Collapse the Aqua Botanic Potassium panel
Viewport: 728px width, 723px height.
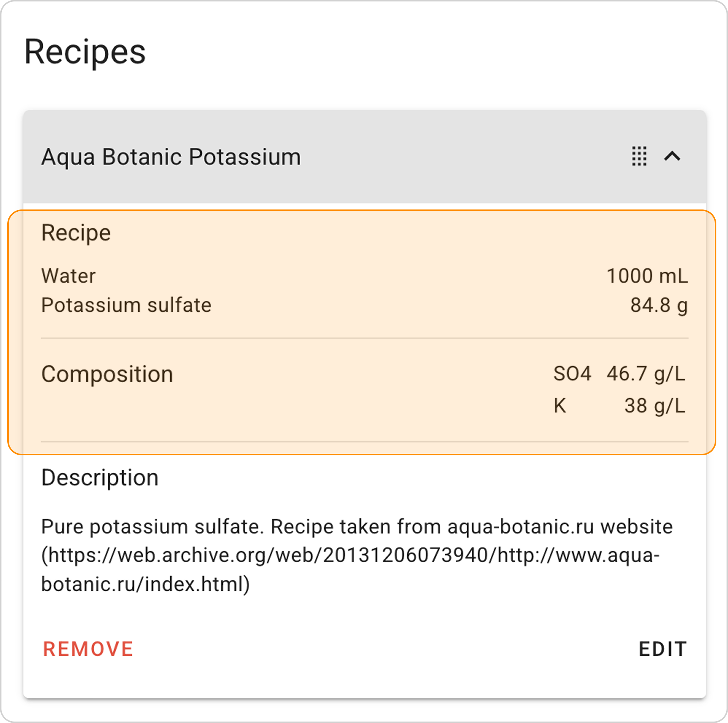click(672, 156)
